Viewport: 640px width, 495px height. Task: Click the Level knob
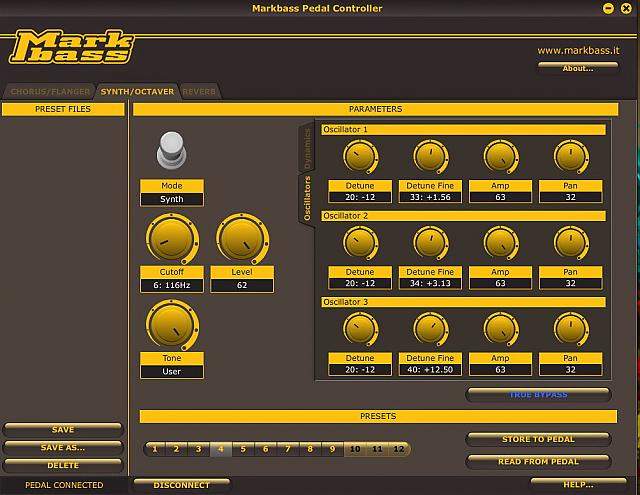[242, 239]
